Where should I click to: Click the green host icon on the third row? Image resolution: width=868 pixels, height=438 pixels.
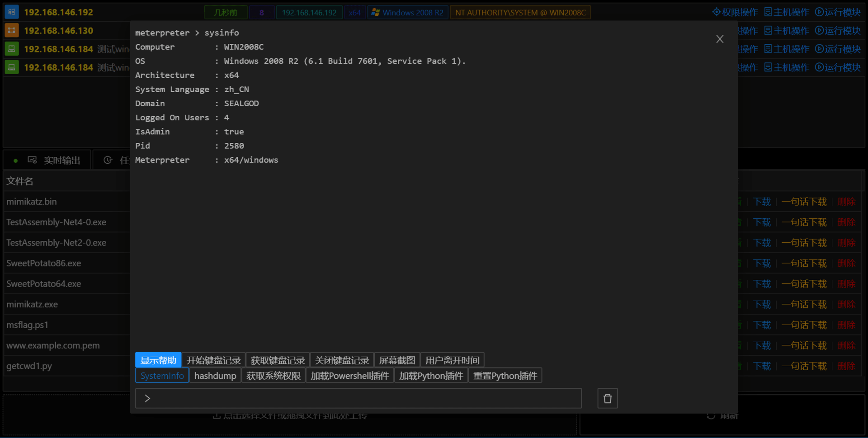[x=12, y=49]
